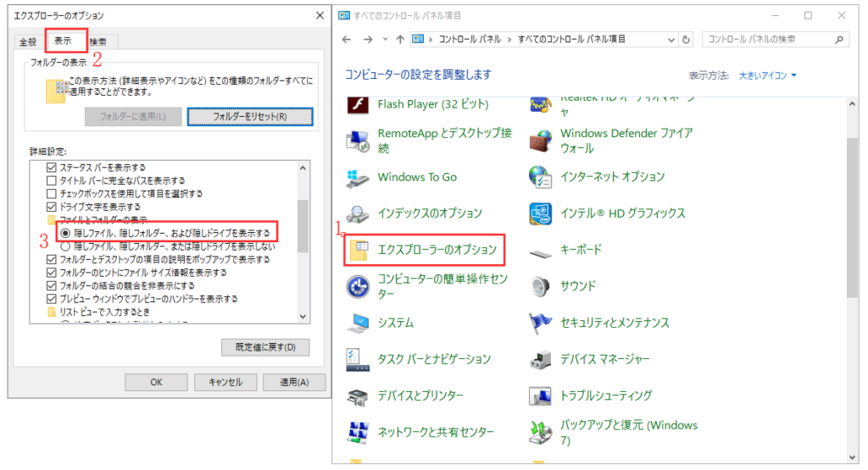Open Windows Defender ファイアウォール icon
Viewport: 868px width, 470px height.
pyautogui.click(x=540, y=141)
